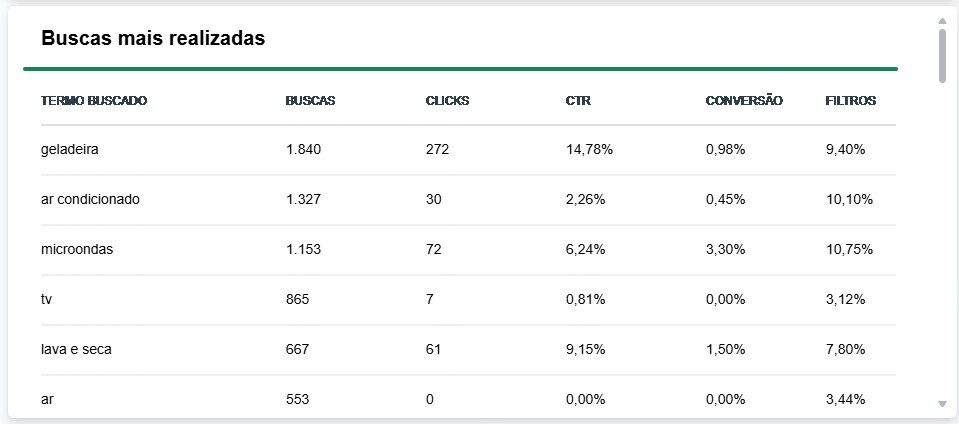Screen dimensions: 959x424
Task: Click the vertical scrollbar thumb
Action: [942, 56]
